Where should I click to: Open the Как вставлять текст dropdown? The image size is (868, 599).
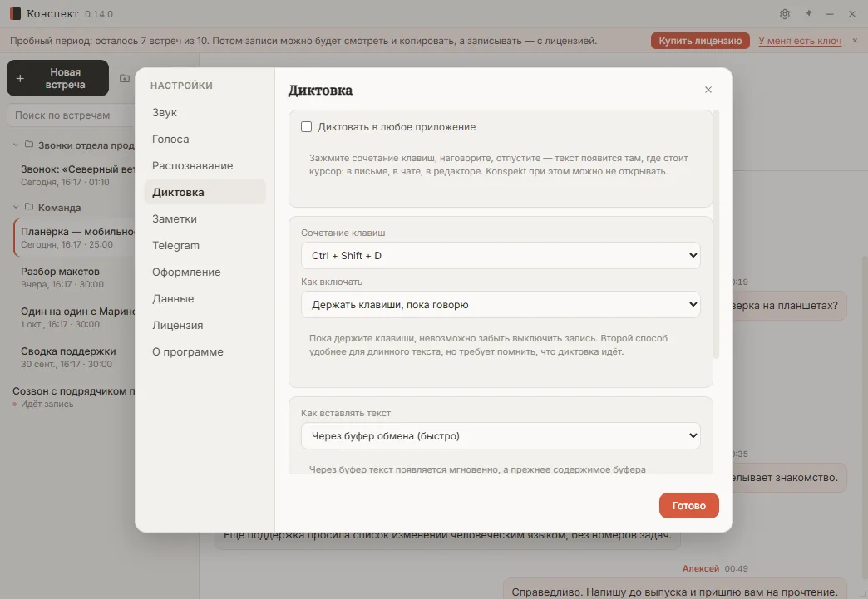click(x=501, y=436)
